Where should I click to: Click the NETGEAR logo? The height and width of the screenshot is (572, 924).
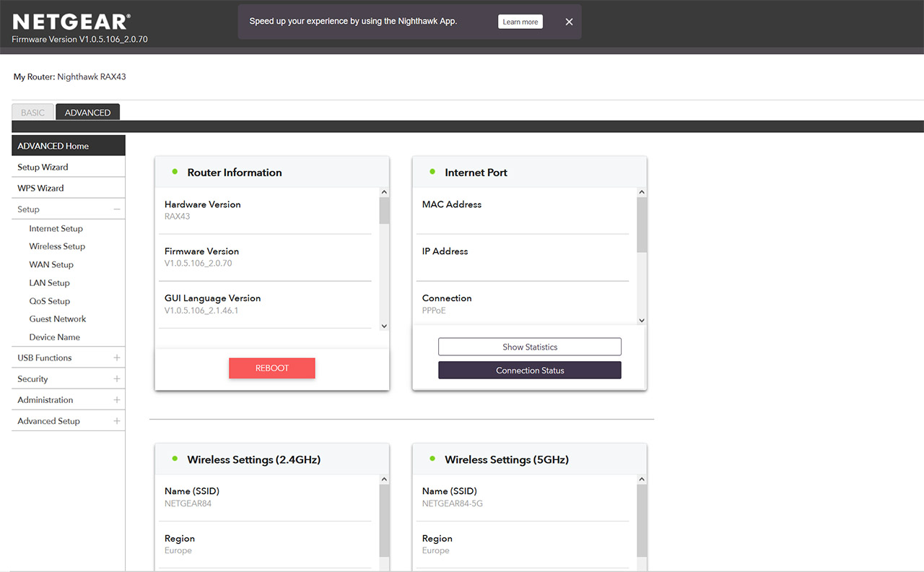coord(71,21)
